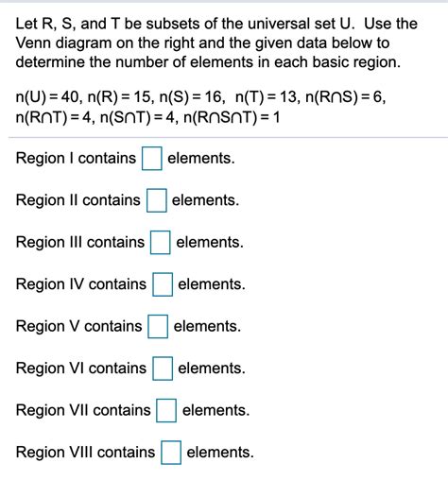Screen dimensions: 448x497
Task: Click the n(T) = 13 given value
Action: pyautogui.click(x=267, y=96)
